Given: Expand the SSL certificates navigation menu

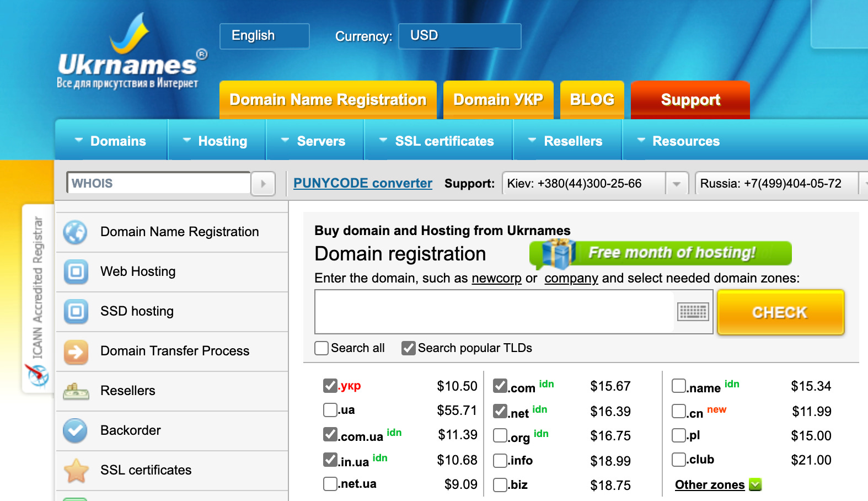Looking at the screenshot, I should click(438, 141).
